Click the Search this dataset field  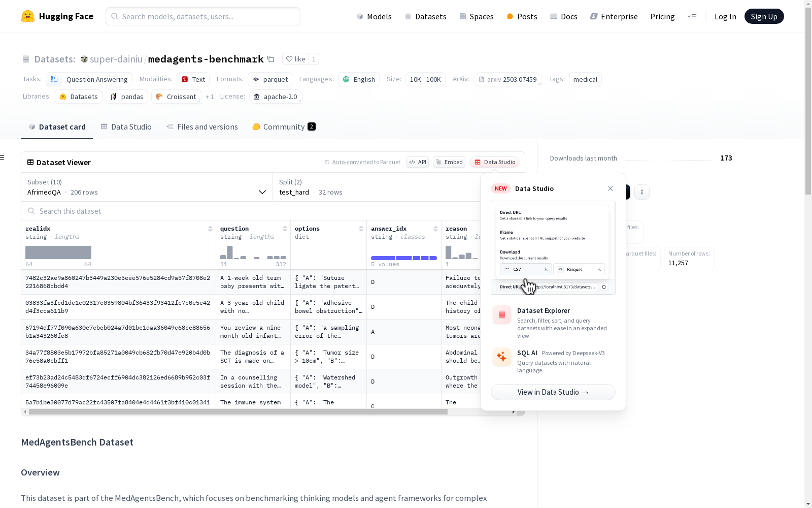point(251,211)
